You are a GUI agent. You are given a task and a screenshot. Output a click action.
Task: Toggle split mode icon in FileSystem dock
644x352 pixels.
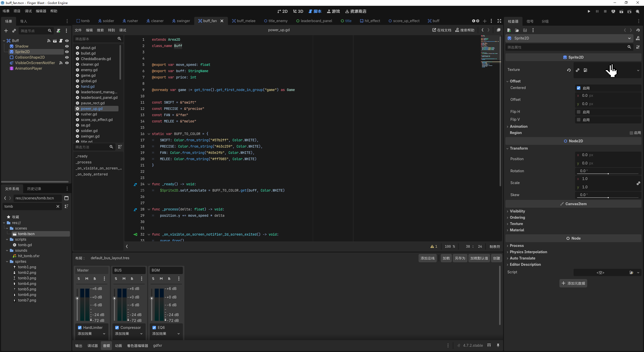pos(66,198)
